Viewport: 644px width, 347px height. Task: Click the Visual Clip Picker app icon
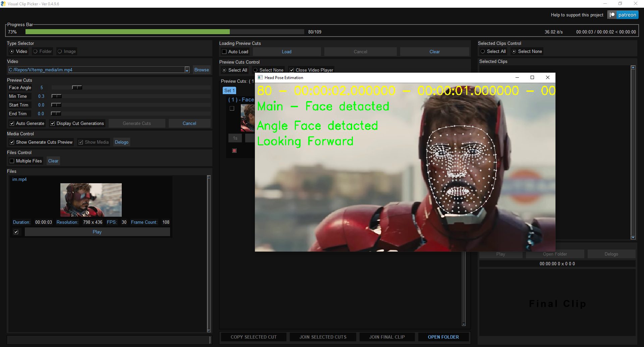(x=3, y=4)
